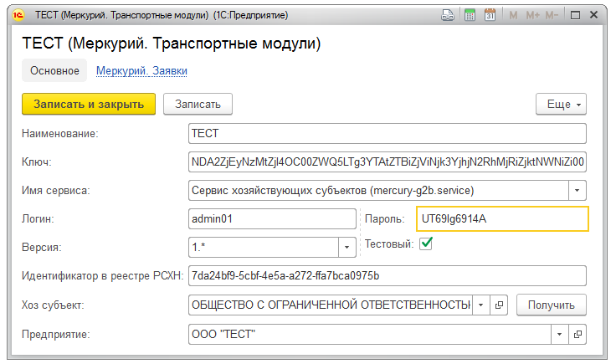Click the form heading ТЕСТ (Меркурий. Транспортные модули)

(172, 44)
